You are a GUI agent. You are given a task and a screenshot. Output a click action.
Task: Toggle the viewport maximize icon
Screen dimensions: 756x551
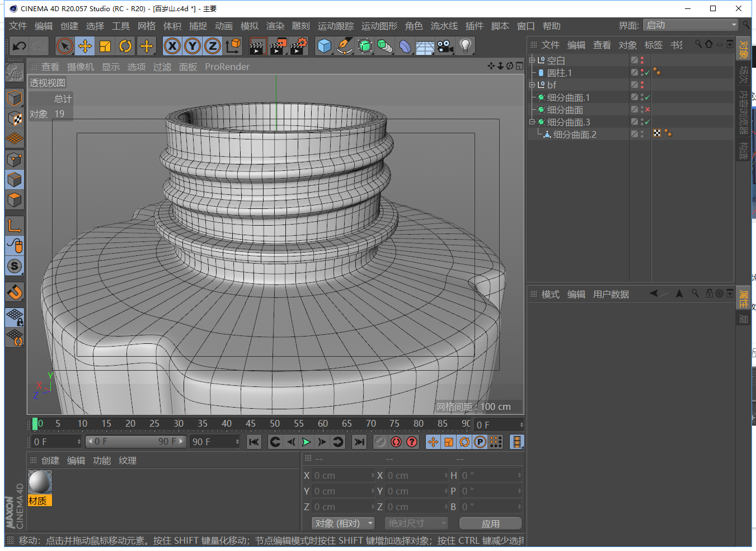519,66
